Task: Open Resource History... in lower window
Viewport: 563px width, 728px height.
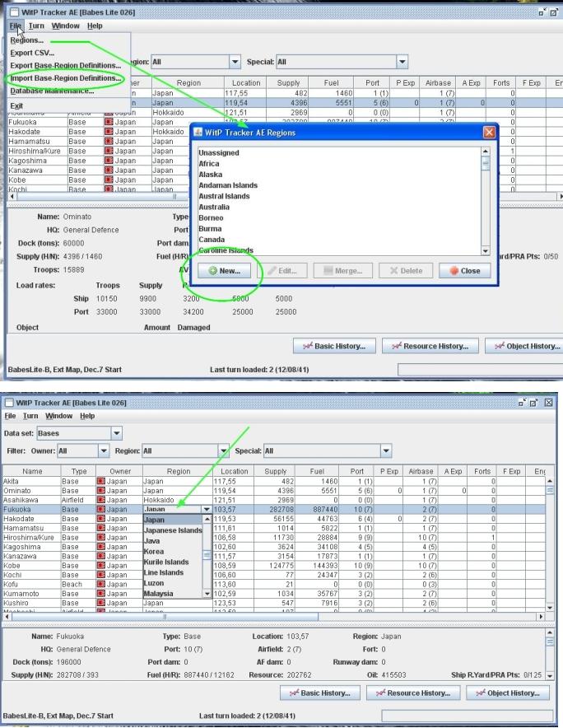Action: tap(413, 693)
